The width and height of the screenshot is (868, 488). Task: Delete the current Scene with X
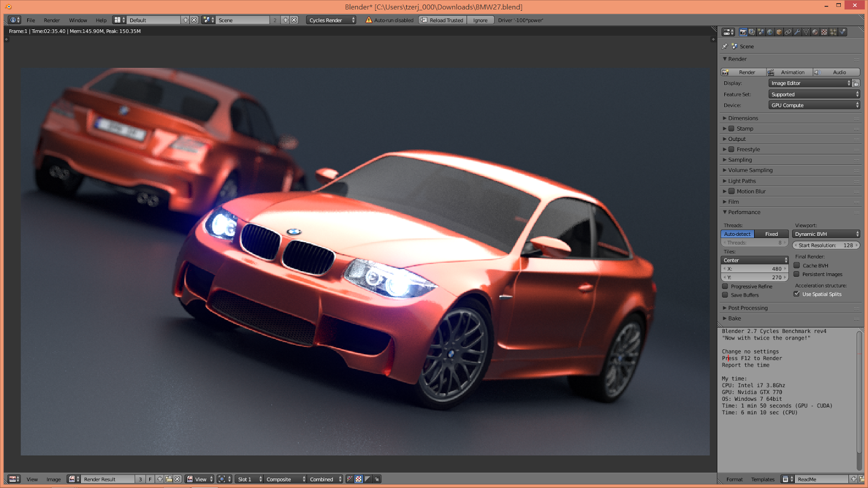click(294, 20)
